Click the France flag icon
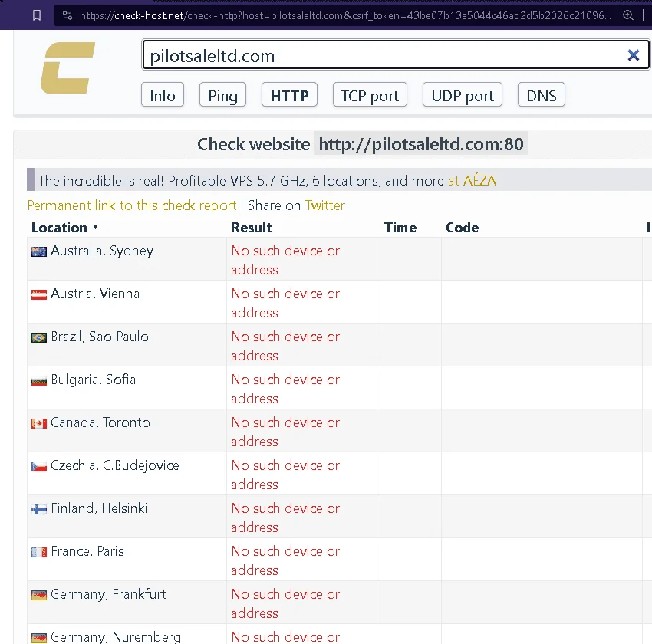This screenshot has width=652, height=644. 39,552
